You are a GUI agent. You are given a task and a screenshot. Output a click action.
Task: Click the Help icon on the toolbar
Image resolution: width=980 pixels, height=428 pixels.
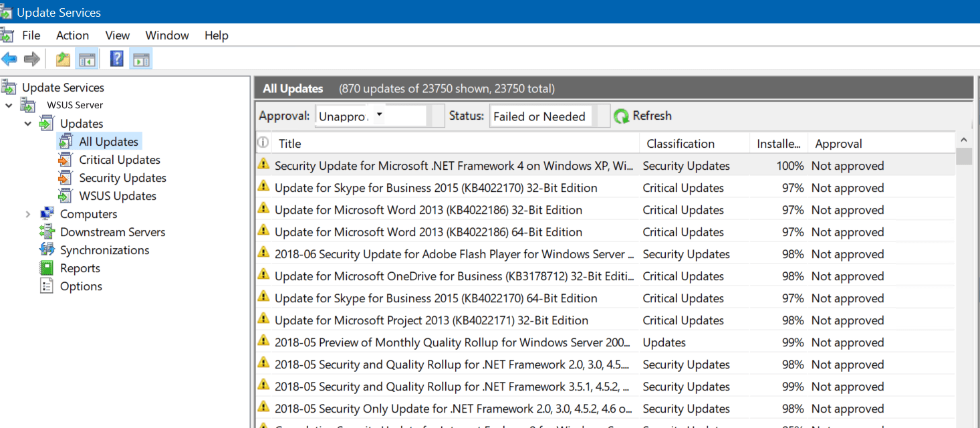coord(116,59)
